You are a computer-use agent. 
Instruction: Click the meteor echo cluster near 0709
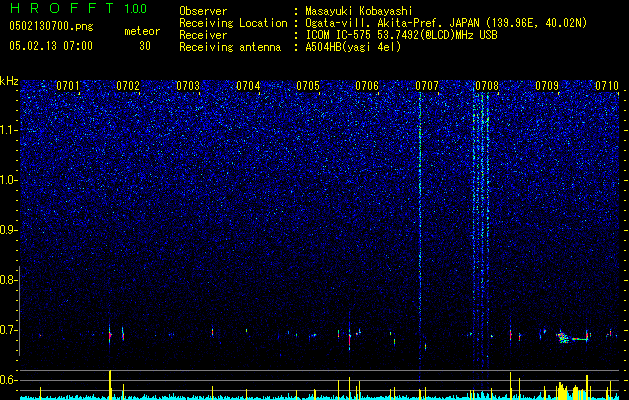(563, 338)
